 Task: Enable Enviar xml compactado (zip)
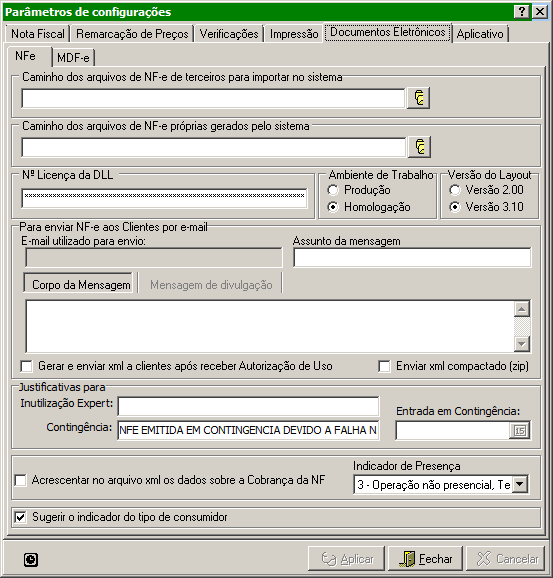[385, 366]
